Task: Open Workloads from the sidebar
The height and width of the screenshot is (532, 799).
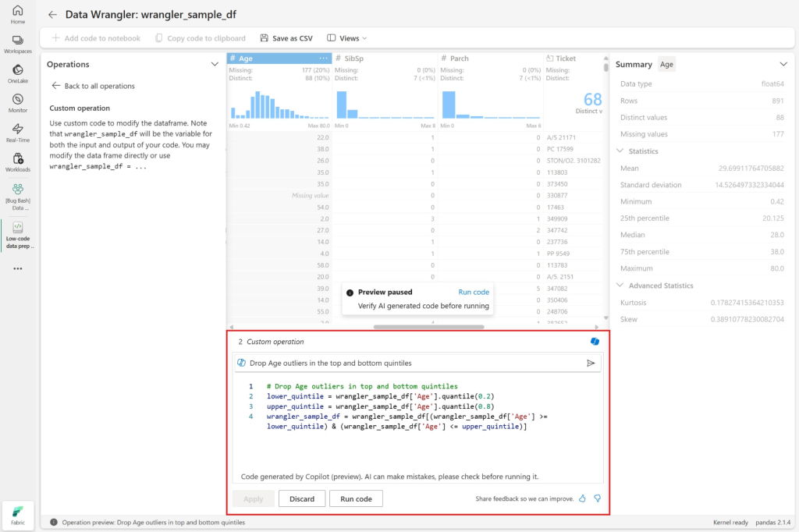Action: (x=17, y=161)
